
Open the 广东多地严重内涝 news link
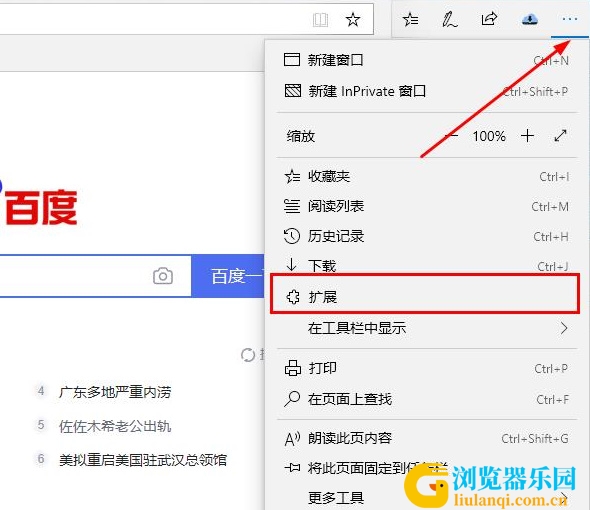pyautogui.click(x=115, y=392)
